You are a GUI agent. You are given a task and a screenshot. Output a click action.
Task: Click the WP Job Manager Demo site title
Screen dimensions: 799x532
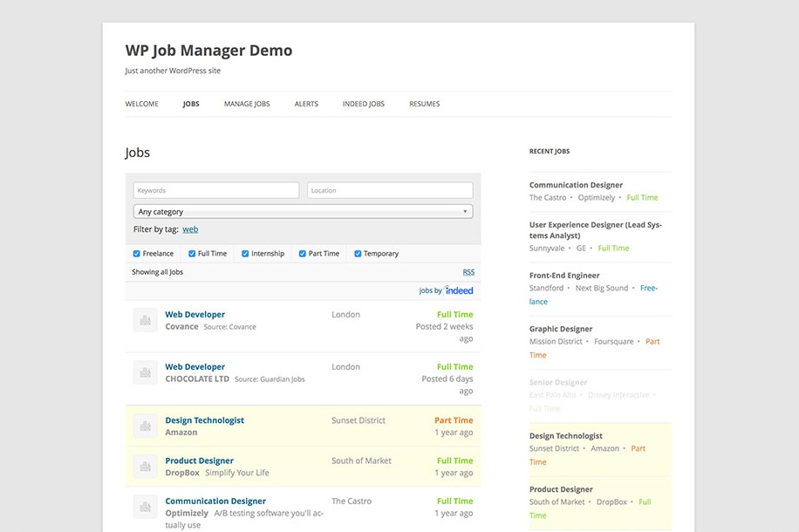click(x=209, y=51)
